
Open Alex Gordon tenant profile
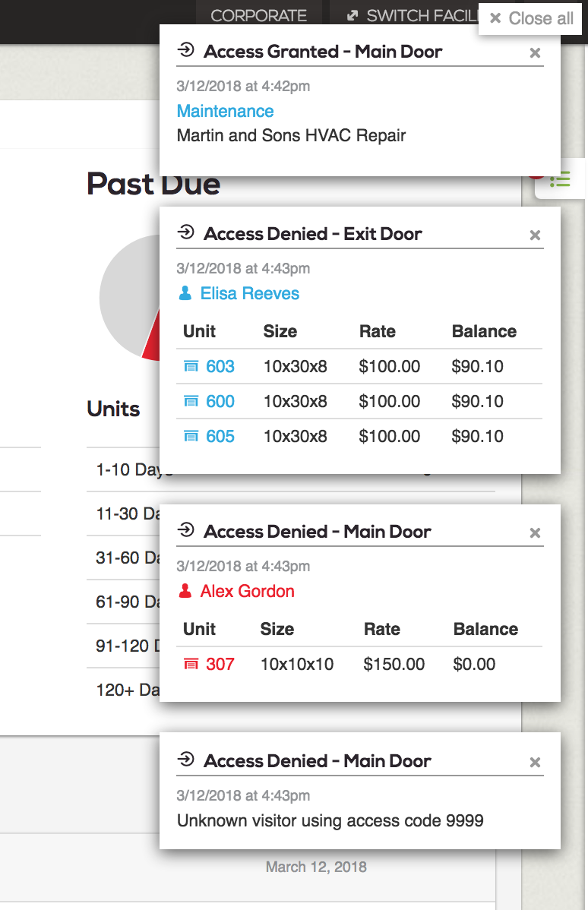click(x=247, y=591)
